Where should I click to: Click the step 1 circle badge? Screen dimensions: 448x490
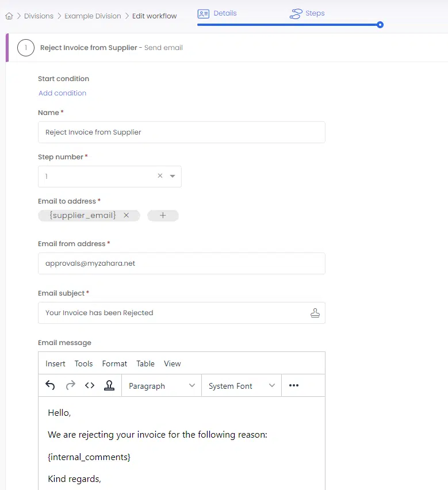pos(26,48)
